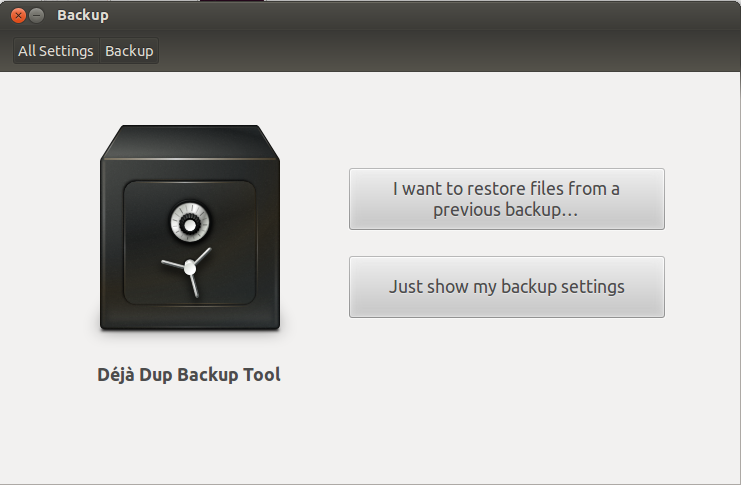Click the 'Déjà' word under the safe

pos(116,374)
